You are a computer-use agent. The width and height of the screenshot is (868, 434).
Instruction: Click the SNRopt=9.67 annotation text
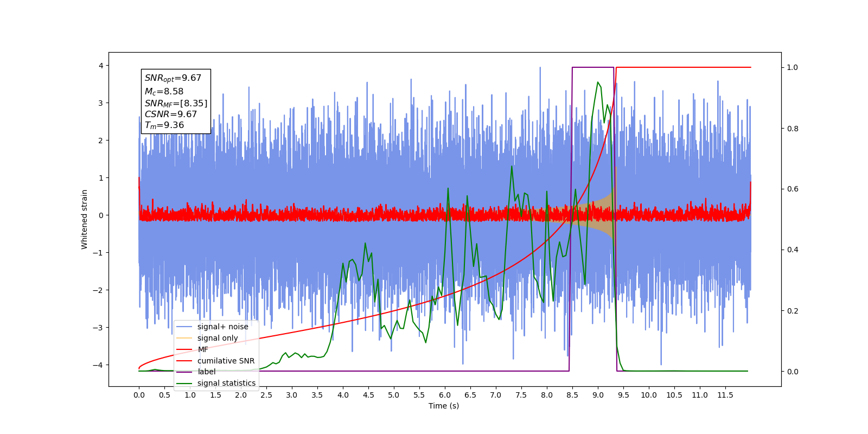tap(173, 78)
